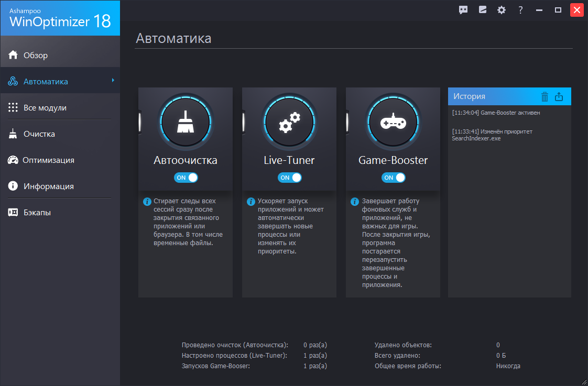Open Game-Booster via its gamepad icon
Viewport: 588px width, 386px height.
393,122
